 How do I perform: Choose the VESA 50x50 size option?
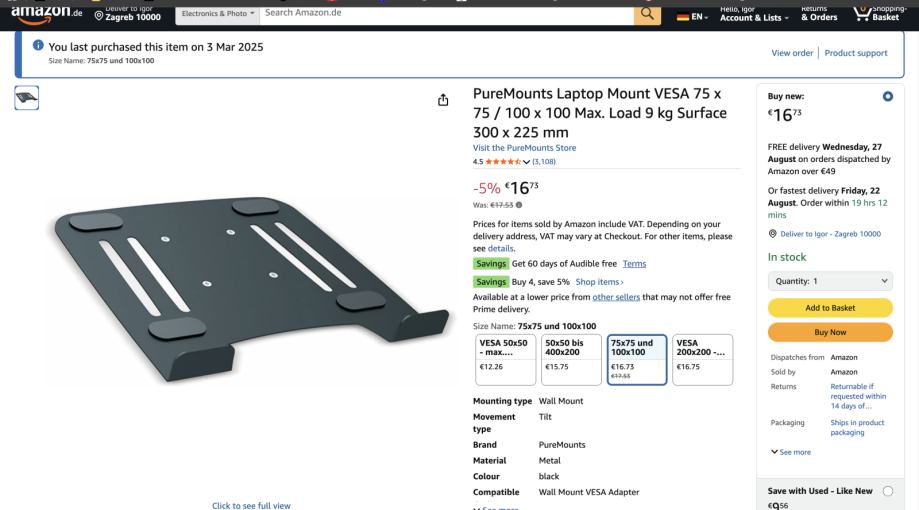point(505,359)
